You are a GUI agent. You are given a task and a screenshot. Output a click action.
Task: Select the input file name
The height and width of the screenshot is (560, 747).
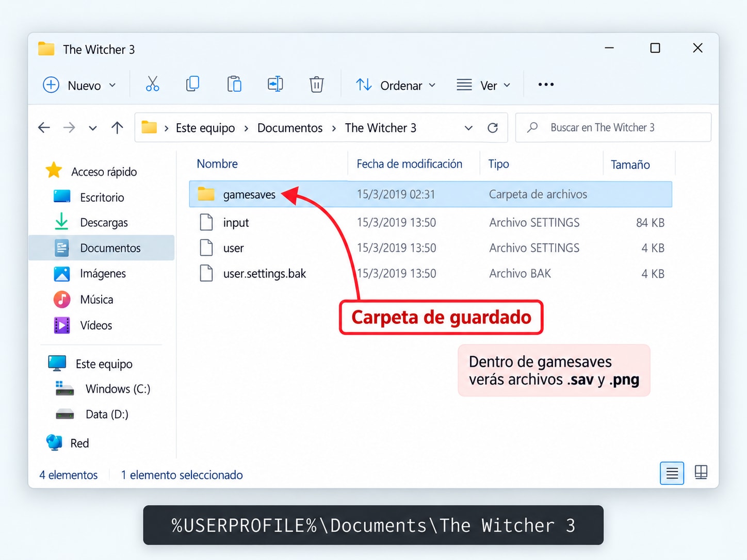(x=236, y=222)
